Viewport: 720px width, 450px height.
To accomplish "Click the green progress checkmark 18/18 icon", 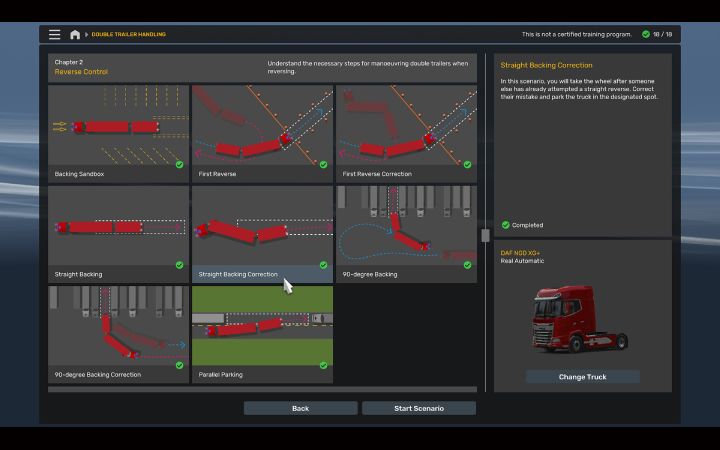I will coord(646,34).
